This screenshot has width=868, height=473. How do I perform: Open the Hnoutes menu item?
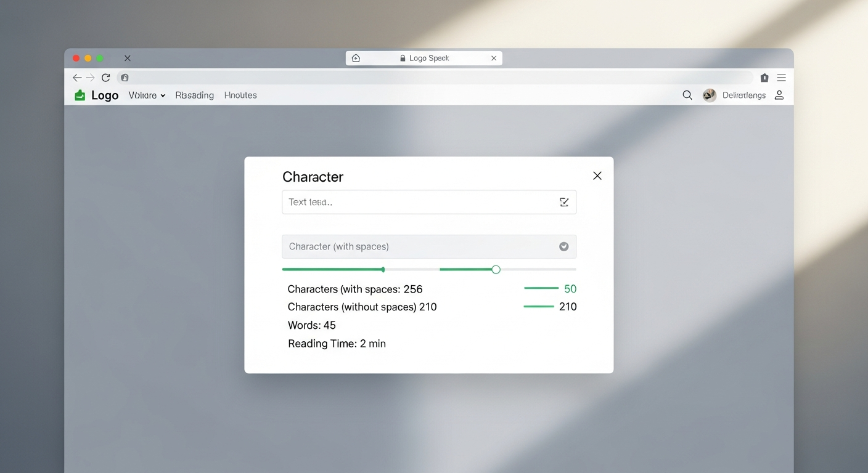click(240, 95)
